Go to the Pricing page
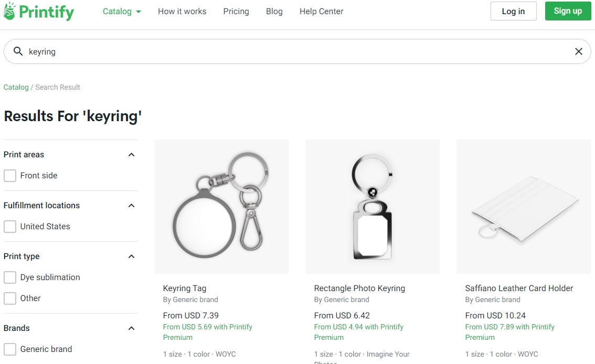 [236, 12]
